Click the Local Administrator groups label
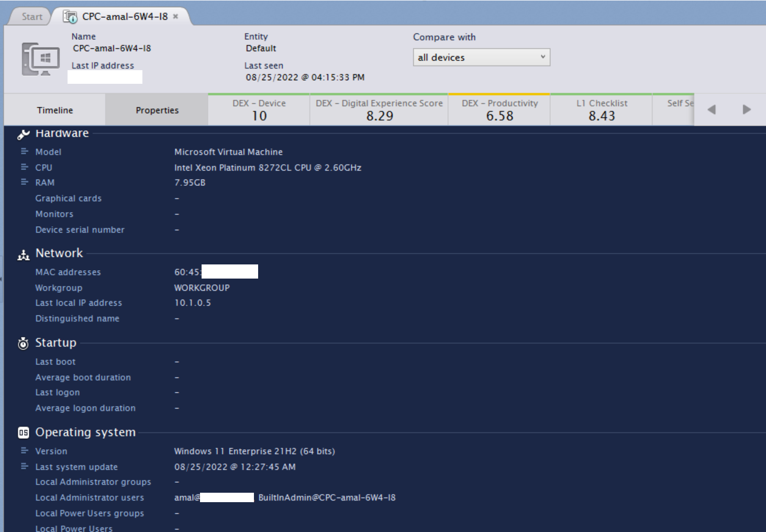 pyautogui.click(x=93, y=482)
